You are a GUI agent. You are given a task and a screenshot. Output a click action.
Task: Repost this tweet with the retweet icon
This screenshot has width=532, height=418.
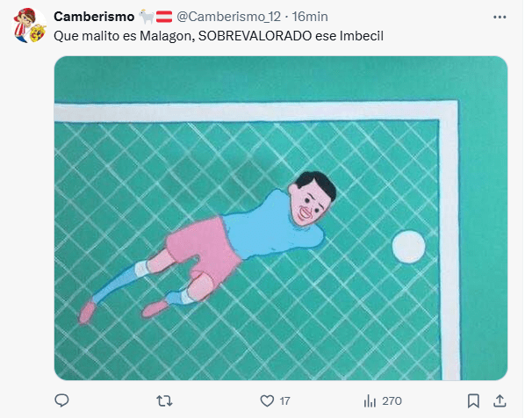pos(164,401)
